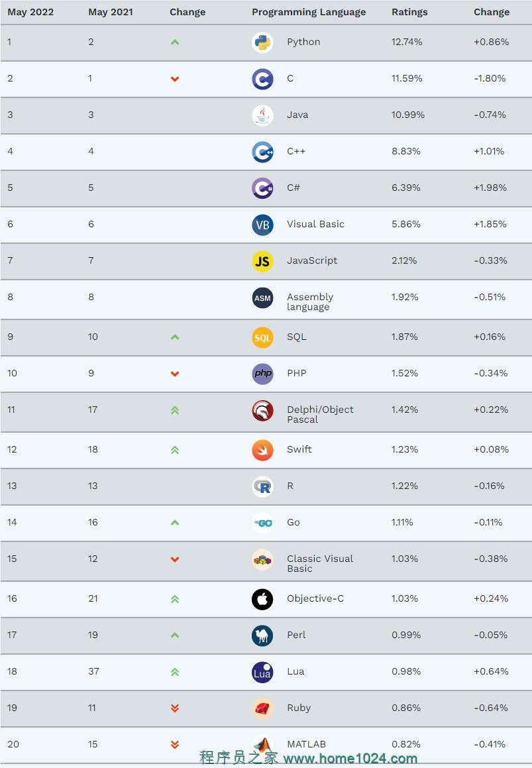532x768 pixels.
Task: Click the Lua moon icon
Action: 262,672
